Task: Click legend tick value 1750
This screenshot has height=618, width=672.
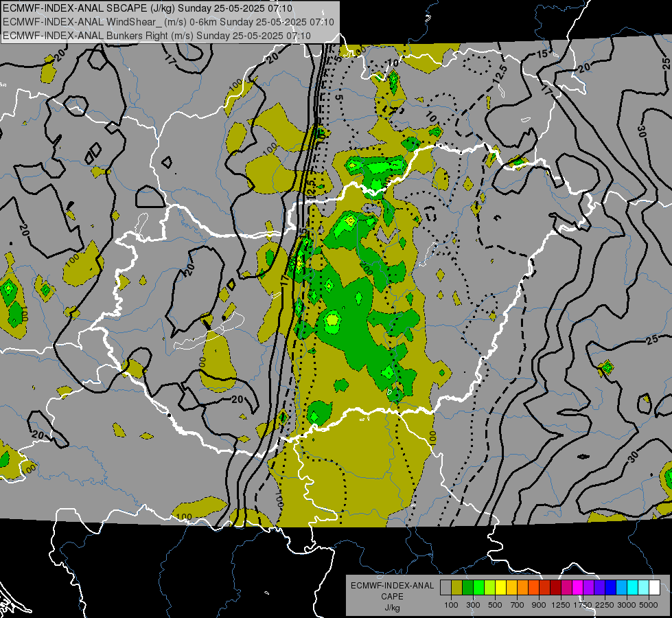Action: [x=583, y=605]
